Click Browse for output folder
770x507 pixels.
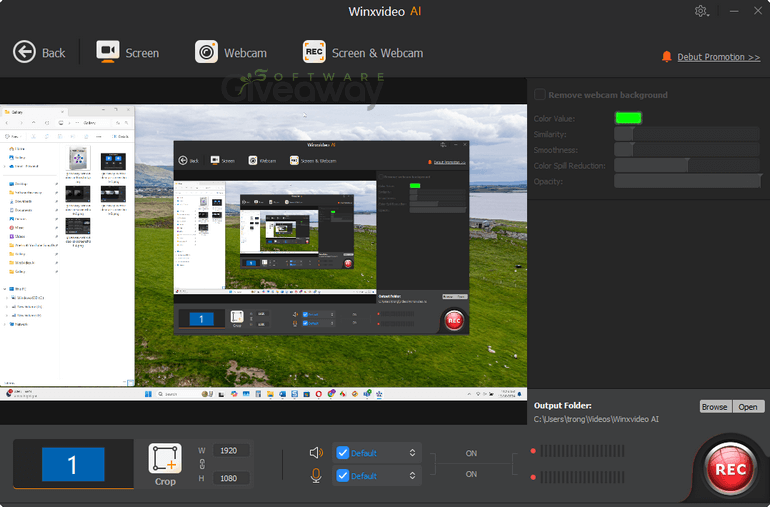715,407
